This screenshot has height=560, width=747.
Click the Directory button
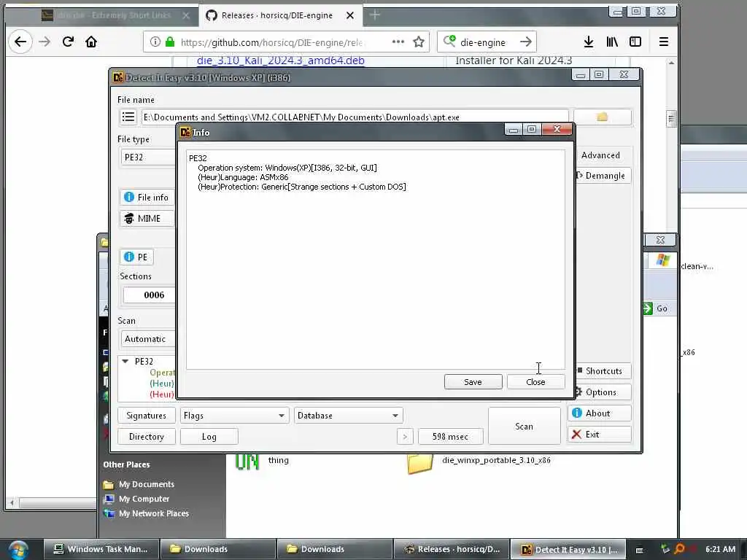pos(146,436)
